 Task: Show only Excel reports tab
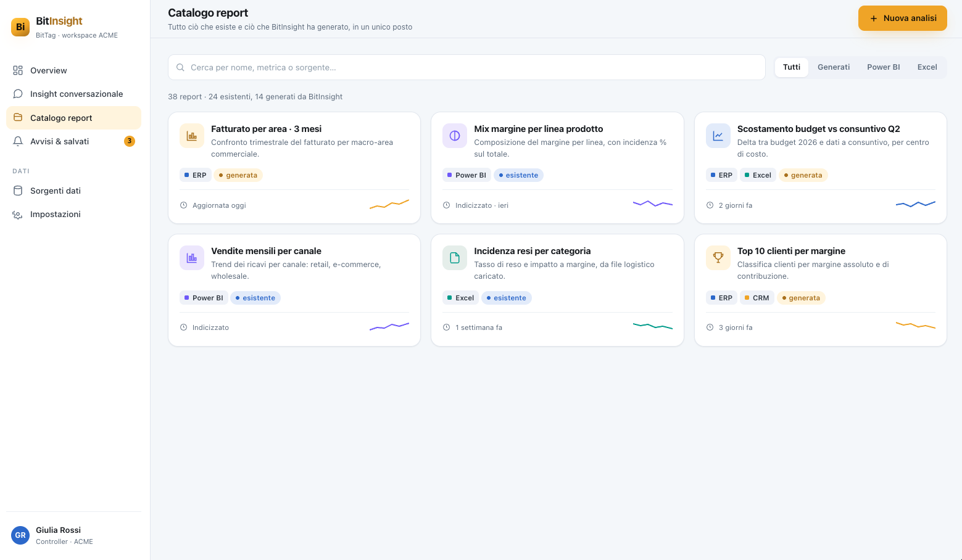927,67
